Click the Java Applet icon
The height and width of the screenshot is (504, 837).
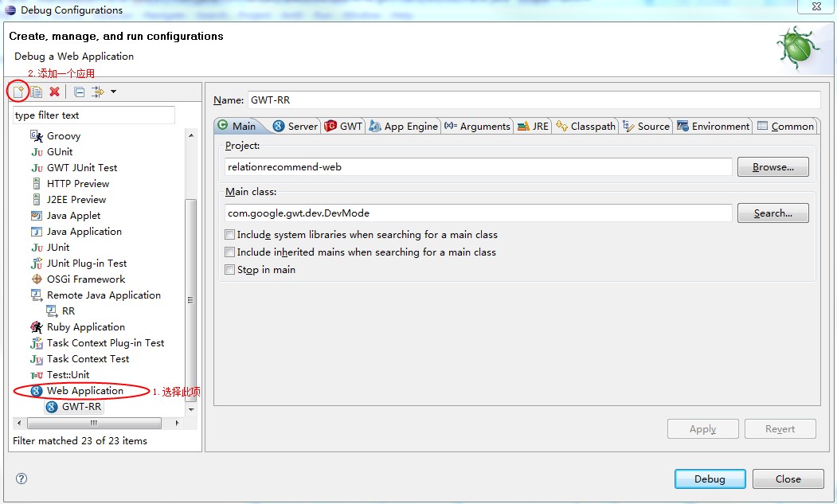[x=37, y=216]
